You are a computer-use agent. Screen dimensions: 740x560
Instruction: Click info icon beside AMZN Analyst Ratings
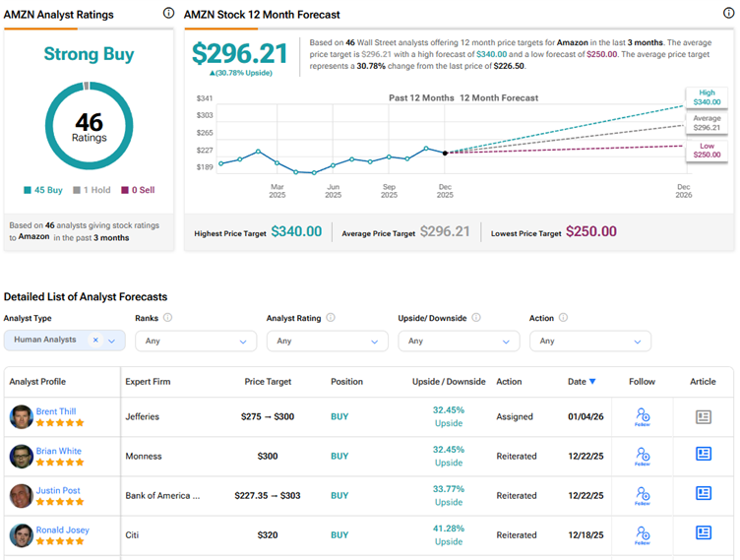168,14
